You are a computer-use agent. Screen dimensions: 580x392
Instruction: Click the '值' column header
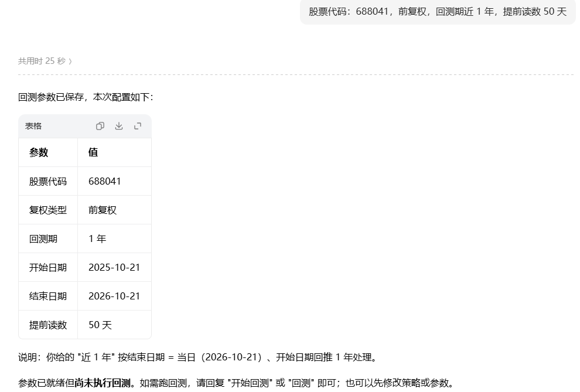[93, 152]
